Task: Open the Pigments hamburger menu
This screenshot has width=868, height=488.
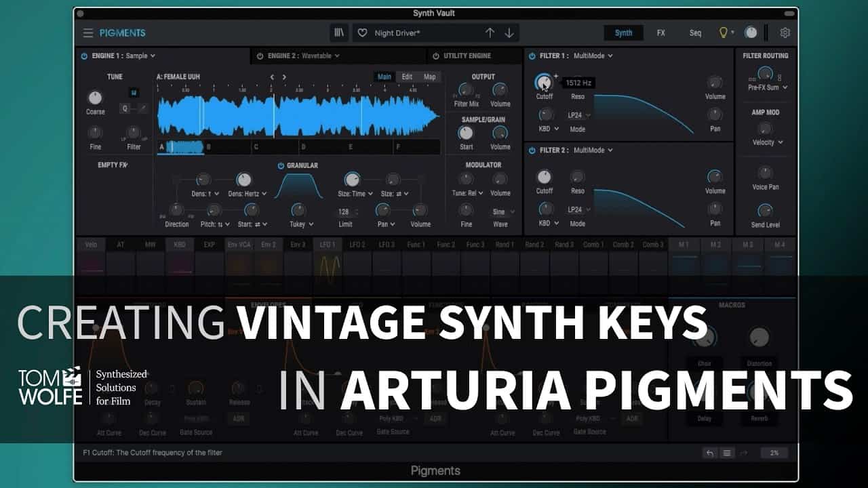Action: point(88,33)
